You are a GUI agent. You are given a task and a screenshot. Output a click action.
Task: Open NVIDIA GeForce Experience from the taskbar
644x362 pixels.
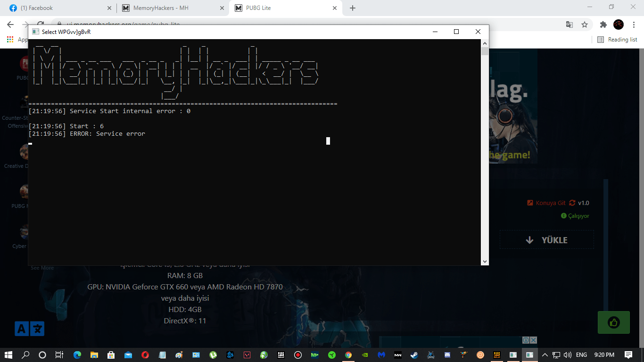click(x=365, y=355)
